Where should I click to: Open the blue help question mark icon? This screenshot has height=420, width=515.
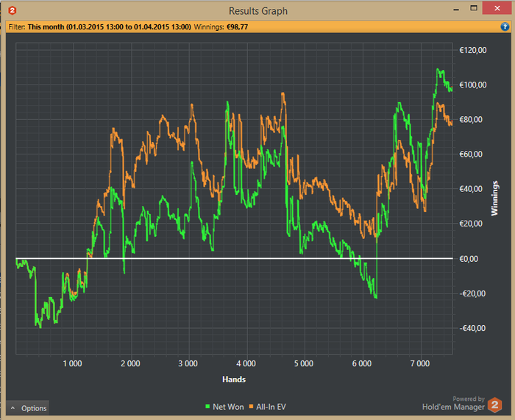pos(505,26)
